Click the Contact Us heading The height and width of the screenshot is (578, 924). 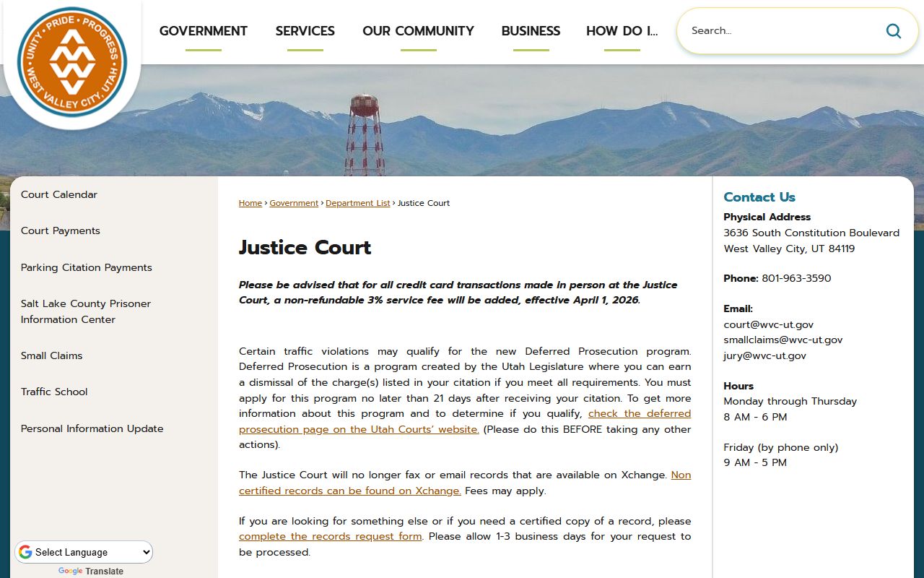(759, 197)
